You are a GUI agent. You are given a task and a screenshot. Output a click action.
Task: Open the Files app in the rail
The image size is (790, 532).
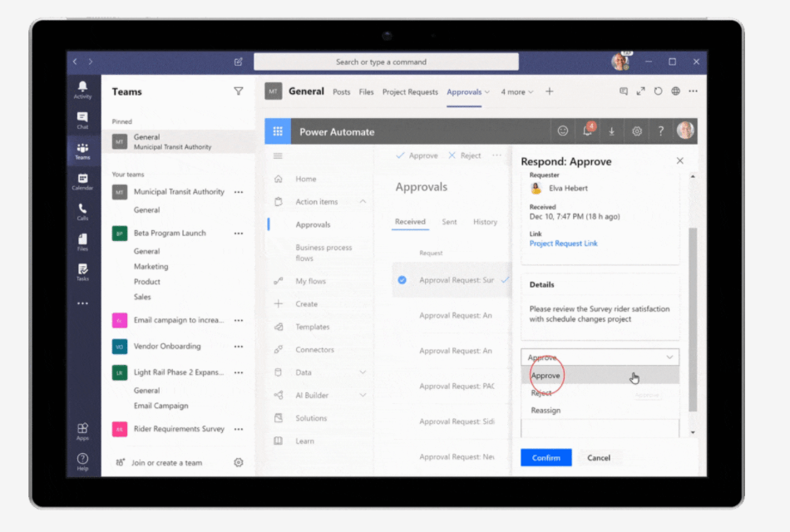click(x=82, y=242)
